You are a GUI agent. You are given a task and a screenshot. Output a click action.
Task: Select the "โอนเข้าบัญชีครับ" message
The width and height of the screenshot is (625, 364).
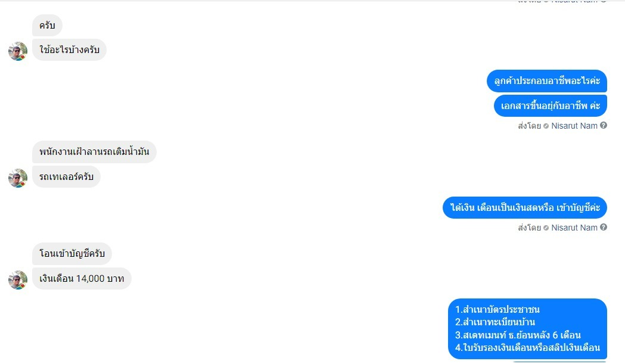pyautogui.click(x=71, y=254)
